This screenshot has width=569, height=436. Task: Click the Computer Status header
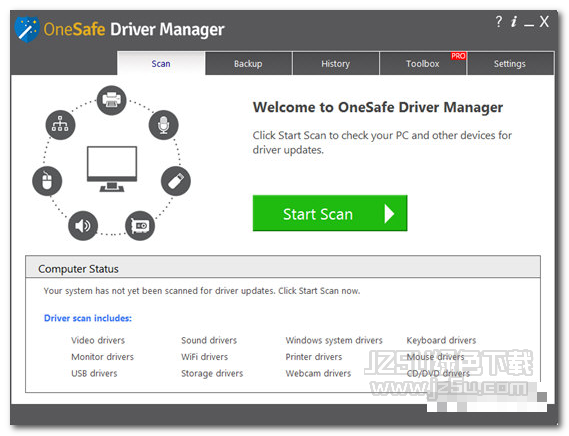click(x=283, y=267)
